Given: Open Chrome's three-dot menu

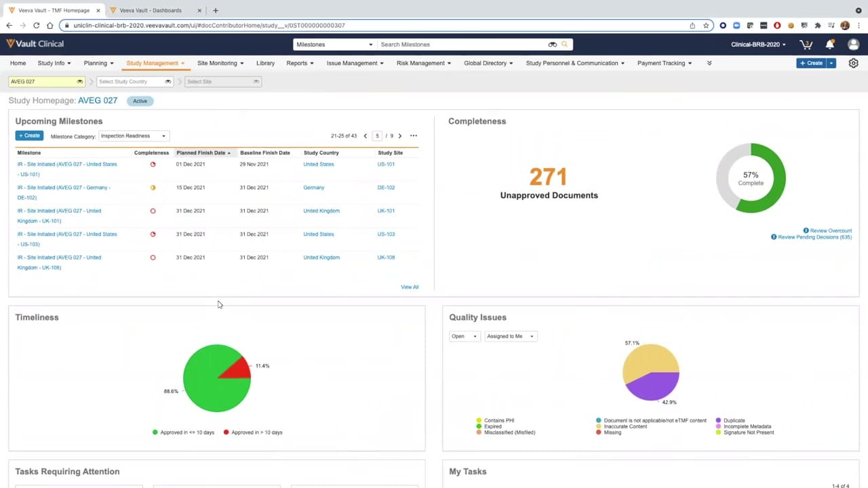Looking at the screenshot, I should point(859,25).
